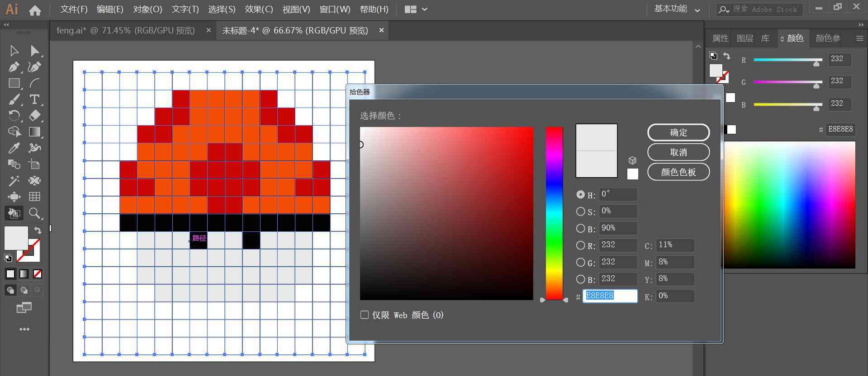Switch to the feng.ai document tab
Image resolution: width=868 pixels, height=376 pixels.
[x=126, y=30]
